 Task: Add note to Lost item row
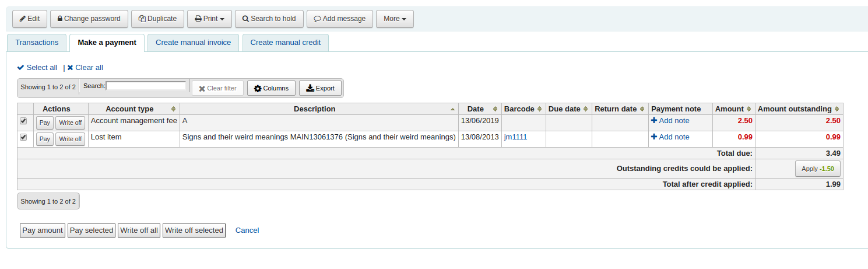(670, 137)
